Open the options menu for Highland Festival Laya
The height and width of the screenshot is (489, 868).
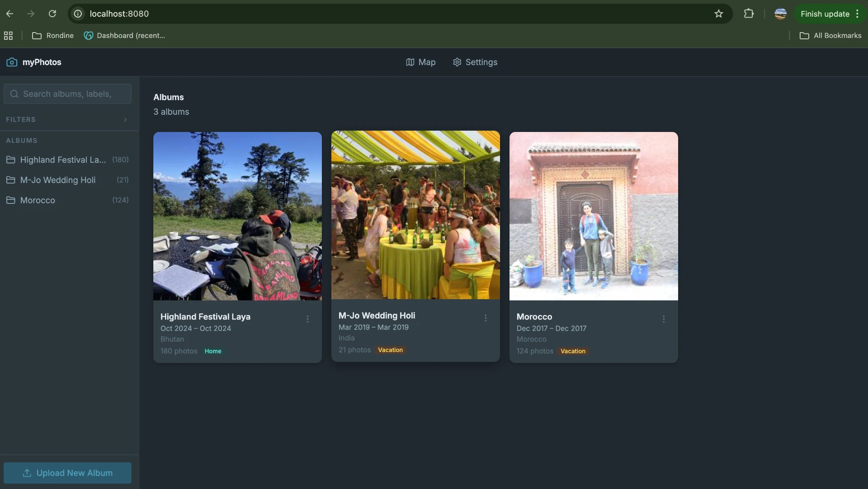[x=307, y=319]
